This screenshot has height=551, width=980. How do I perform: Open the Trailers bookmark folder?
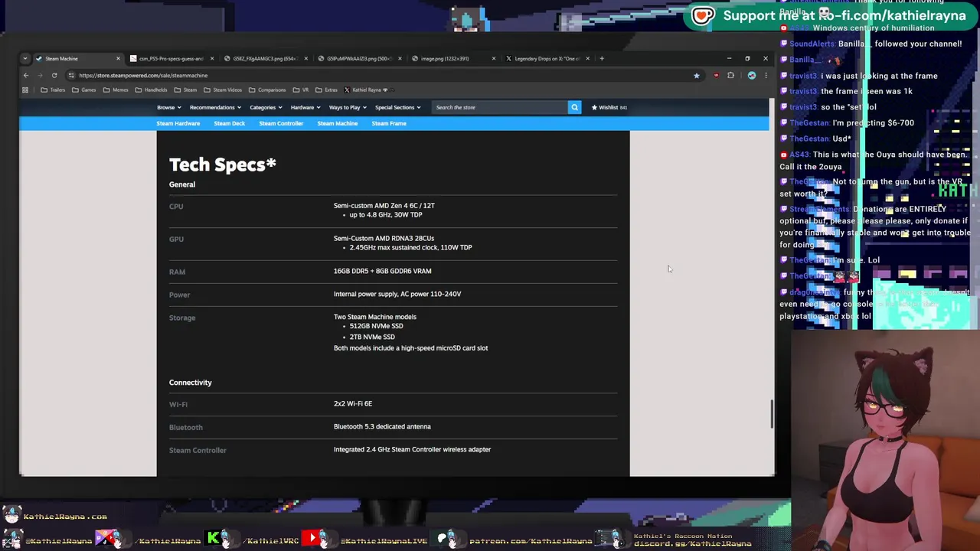pos(53,90)
